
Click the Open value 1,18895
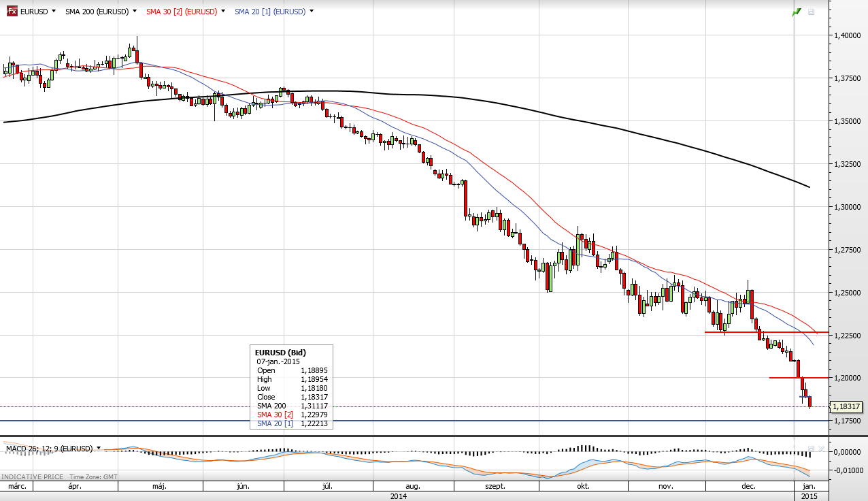[314, 370]
